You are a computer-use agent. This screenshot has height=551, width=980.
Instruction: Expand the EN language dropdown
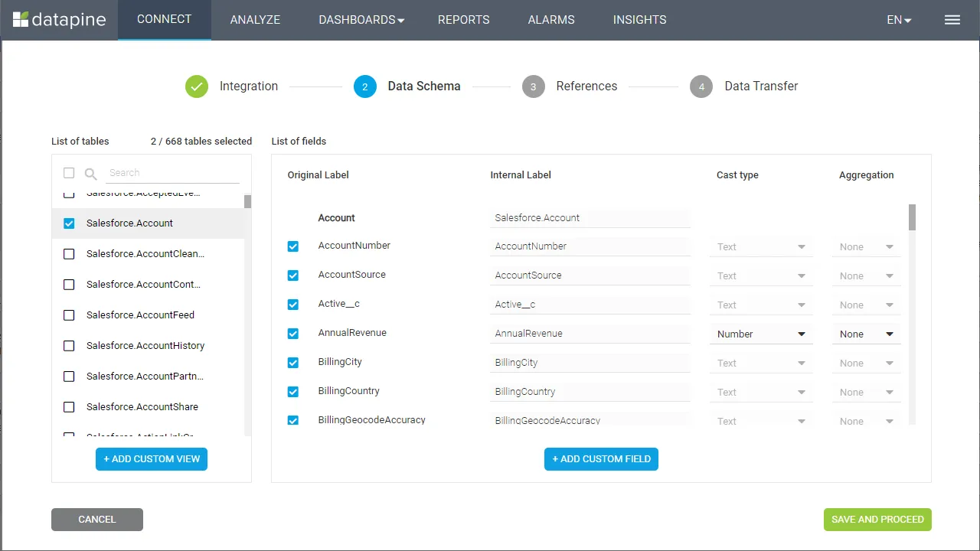click(x=899, y=20)
